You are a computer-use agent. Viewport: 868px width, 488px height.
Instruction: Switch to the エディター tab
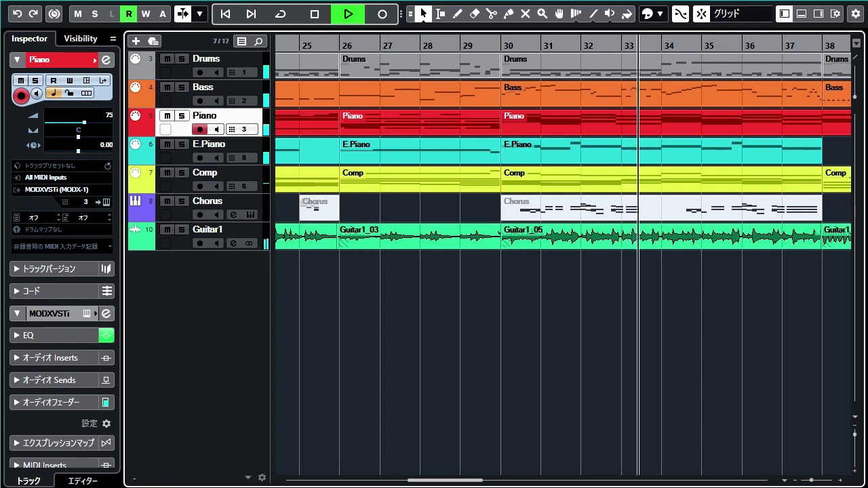click(83, 481)
